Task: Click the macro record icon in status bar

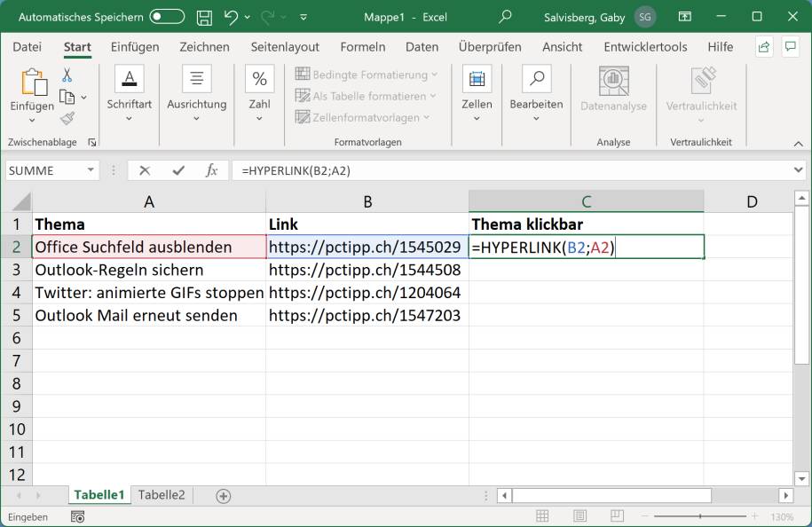Action: tap(78, 516)
